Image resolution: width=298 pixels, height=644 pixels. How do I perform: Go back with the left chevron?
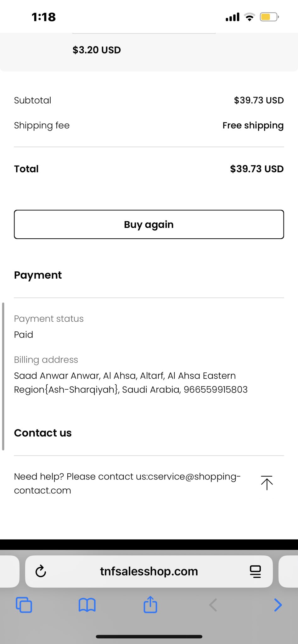213,605
